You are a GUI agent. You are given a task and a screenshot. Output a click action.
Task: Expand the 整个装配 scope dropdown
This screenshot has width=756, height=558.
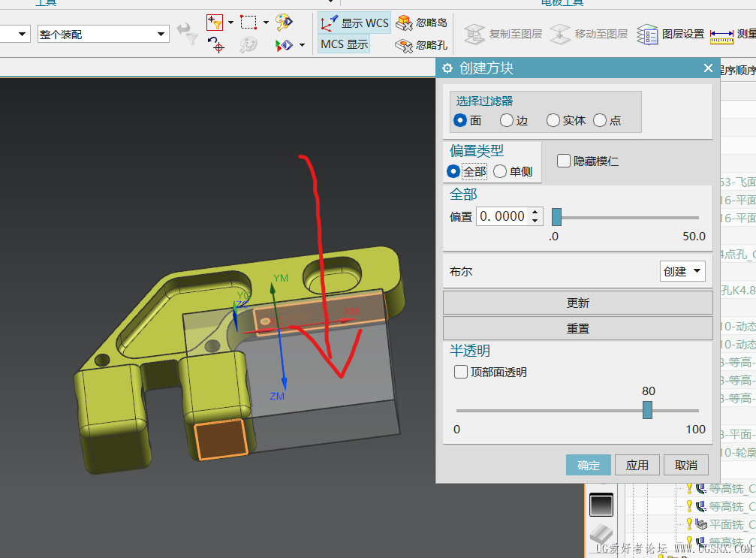coord(162,34)
